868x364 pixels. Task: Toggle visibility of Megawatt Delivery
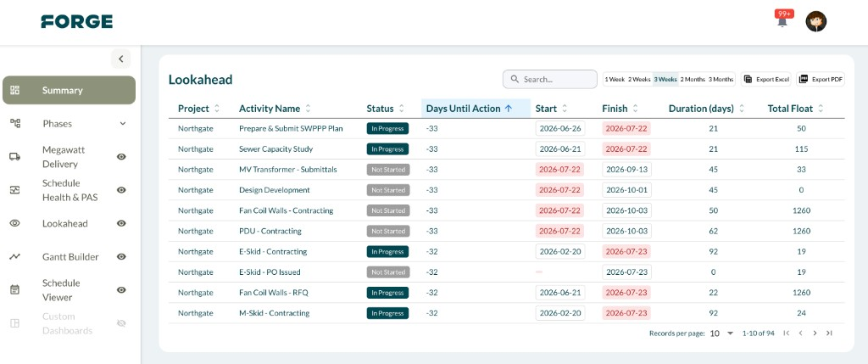[x=121, y=157]
